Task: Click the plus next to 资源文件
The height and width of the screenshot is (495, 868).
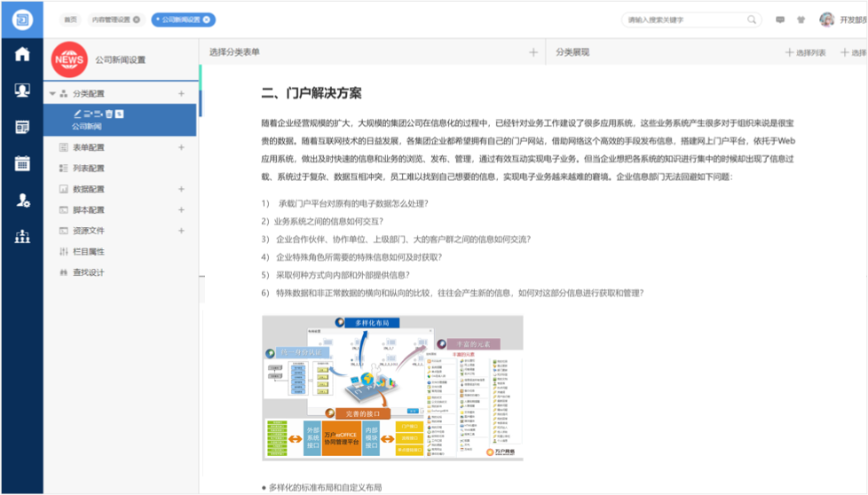Action: click(182, 231)
